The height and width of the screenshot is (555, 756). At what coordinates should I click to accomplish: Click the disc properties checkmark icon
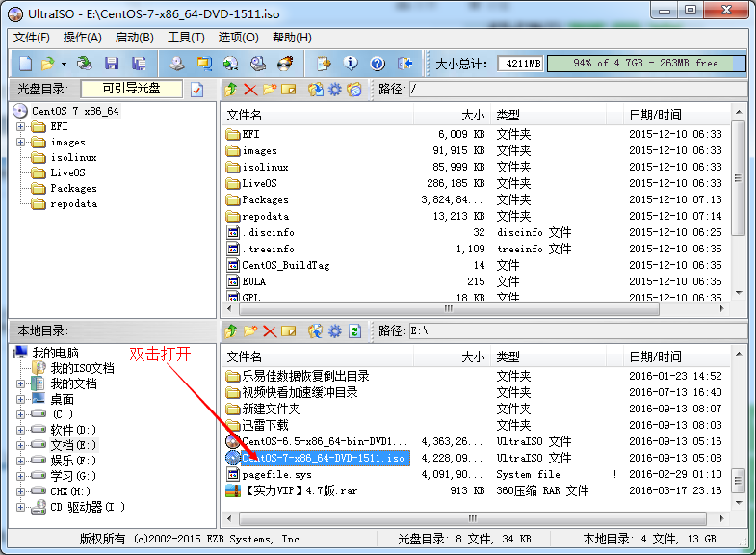[196, 90]
